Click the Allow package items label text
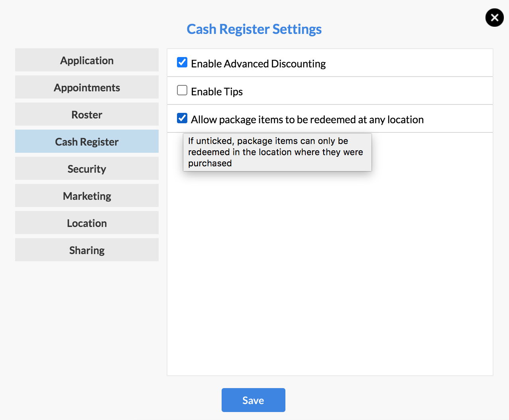 tap(307, 120)
